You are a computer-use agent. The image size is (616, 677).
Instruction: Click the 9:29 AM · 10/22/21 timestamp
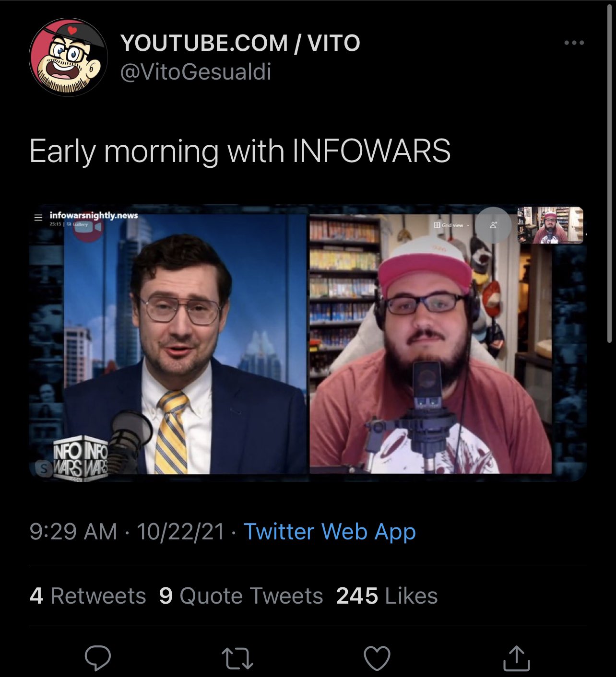127,531
